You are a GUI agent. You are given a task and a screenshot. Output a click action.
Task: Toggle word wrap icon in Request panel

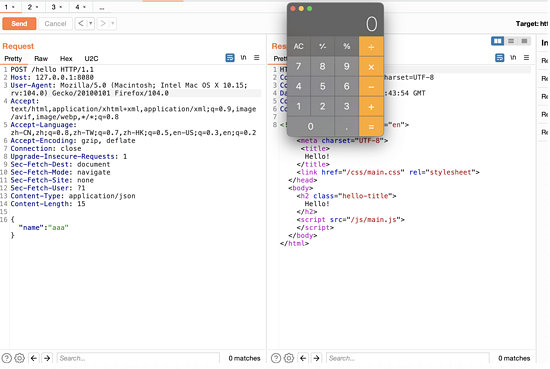[x=230, y=58]
